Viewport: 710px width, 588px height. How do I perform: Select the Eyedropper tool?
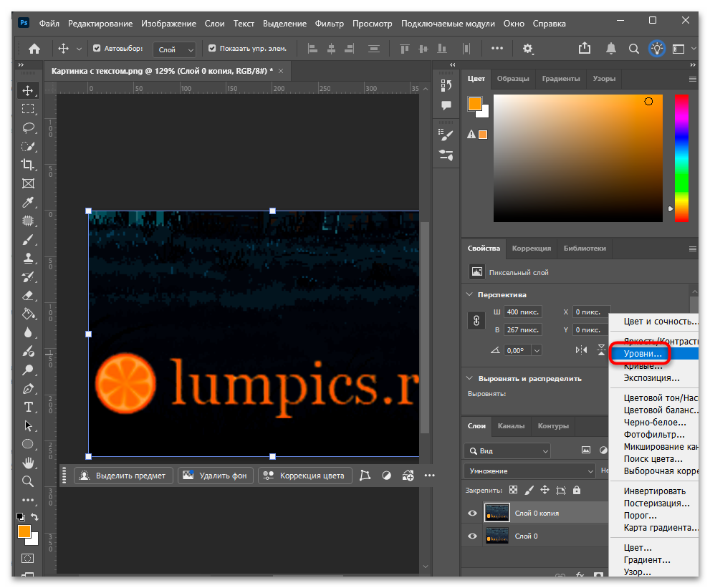28,203
